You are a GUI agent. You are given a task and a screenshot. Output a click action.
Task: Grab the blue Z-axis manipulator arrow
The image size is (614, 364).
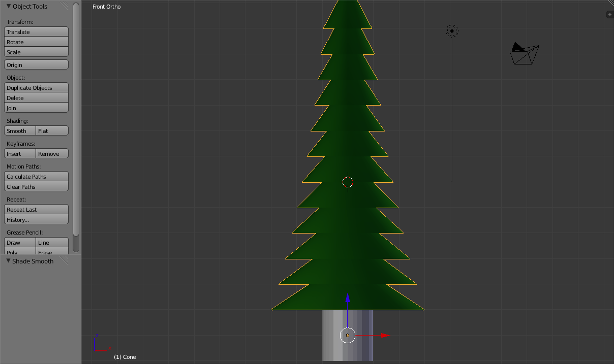point(348,298)
